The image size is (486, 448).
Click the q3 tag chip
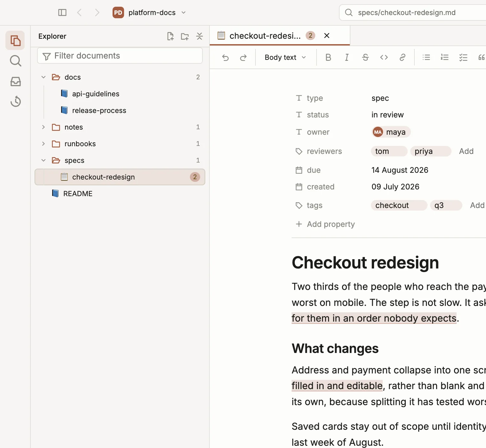(x=446, y=205)
